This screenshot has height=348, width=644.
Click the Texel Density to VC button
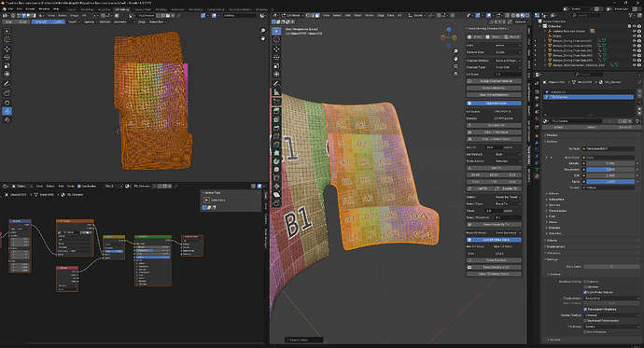(x=494, y=267)
